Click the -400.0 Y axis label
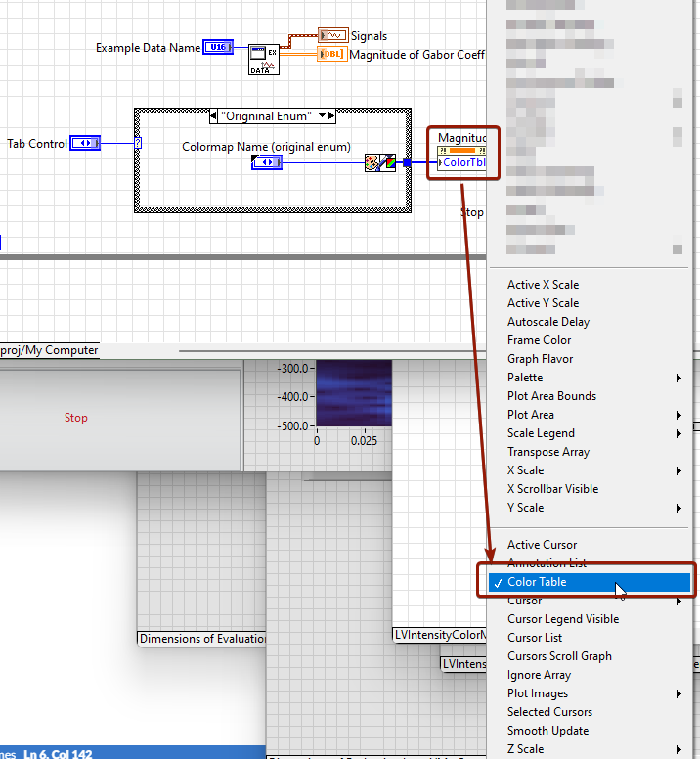This screenshot has height=759, width=700. (292, 397)
